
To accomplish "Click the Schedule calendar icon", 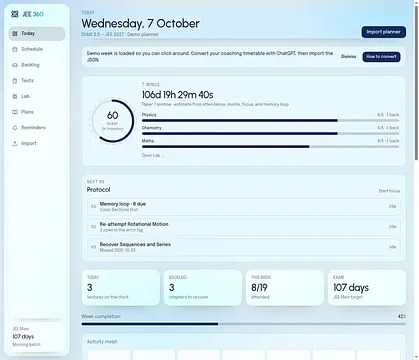I will coord(15,49).
